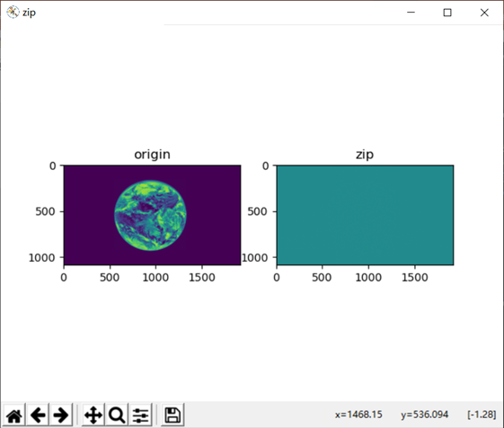504x428 pixels.
Task: Reset the view with the Home icon
Action: coord(14,415)
